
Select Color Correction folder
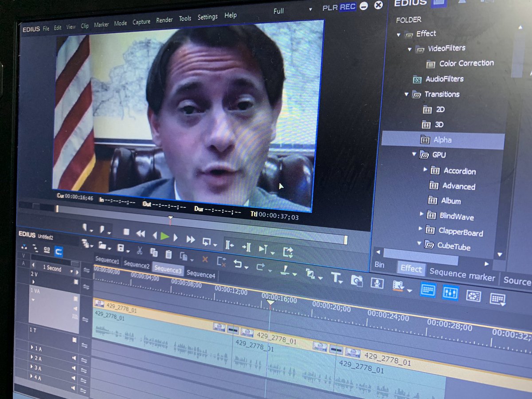[466, 63]
